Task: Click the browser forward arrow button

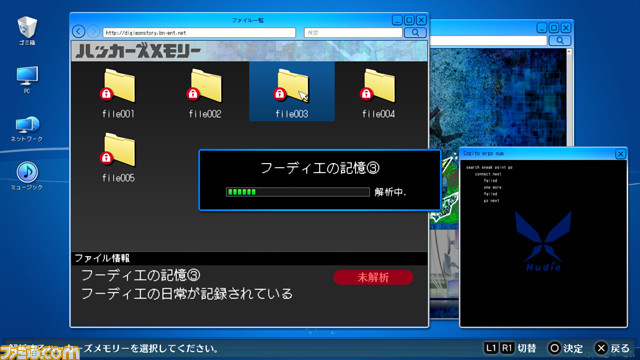Action: point(93,31)
